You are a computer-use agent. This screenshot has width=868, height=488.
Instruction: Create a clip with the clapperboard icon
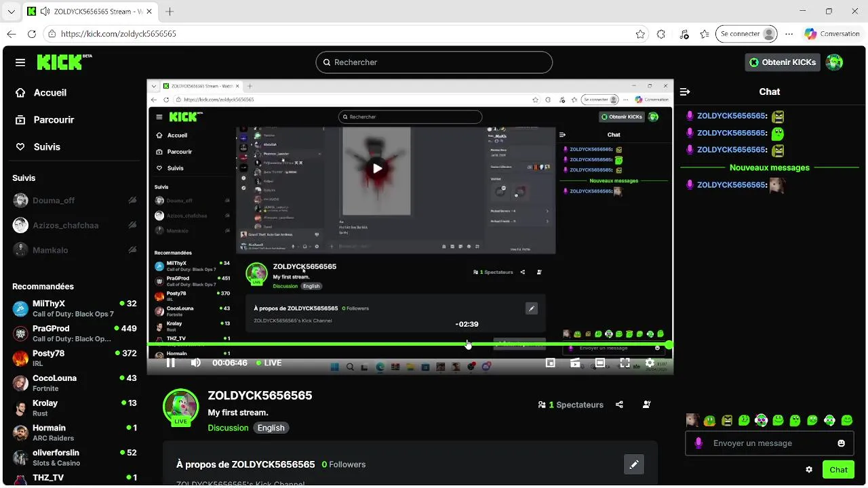pos(575,363)
